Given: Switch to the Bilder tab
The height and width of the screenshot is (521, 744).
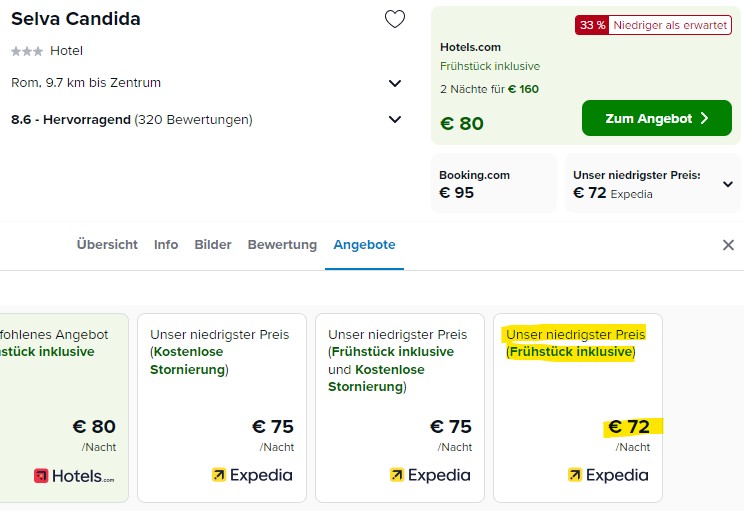Looking at the screenshot, I should pyautogui.click(x=213, y=244).
